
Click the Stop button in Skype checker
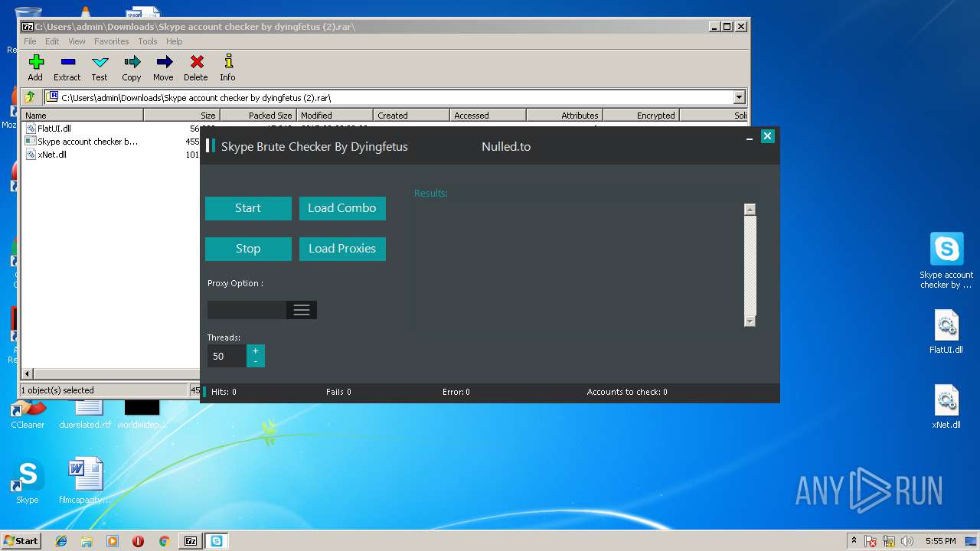tap(248, 249)
